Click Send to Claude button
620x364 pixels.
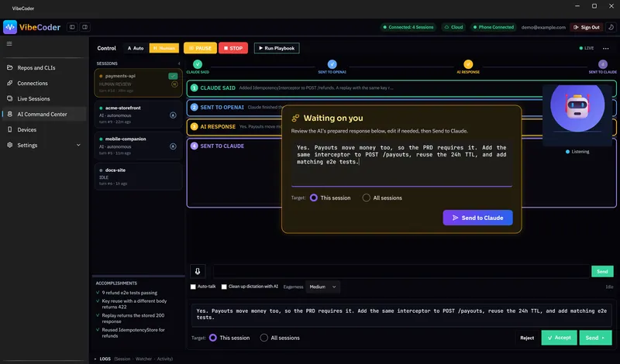click(x=477, y=218)
